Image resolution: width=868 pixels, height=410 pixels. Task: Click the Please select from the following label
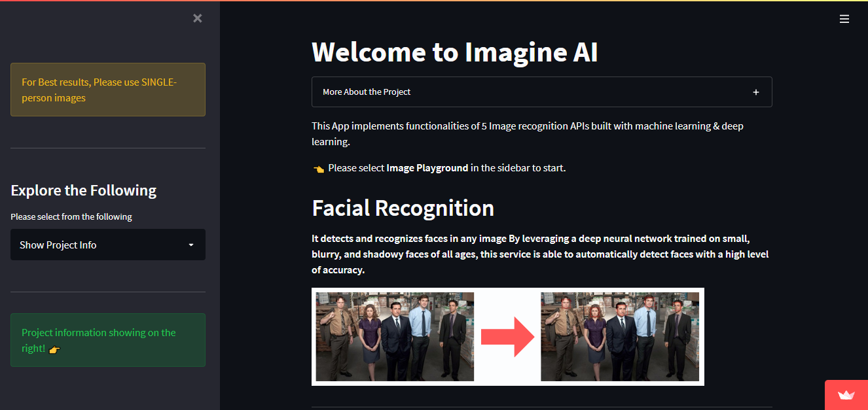[x=71, y=216]
